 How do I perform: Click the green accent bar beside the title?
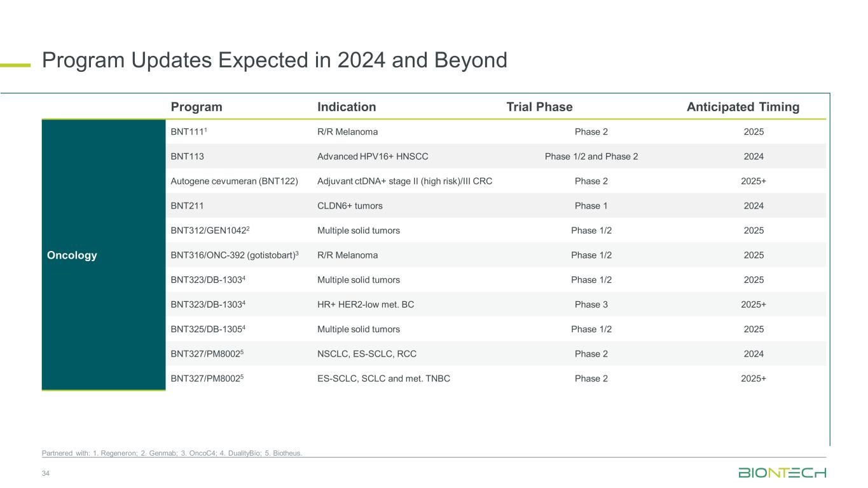coord(15,64)
